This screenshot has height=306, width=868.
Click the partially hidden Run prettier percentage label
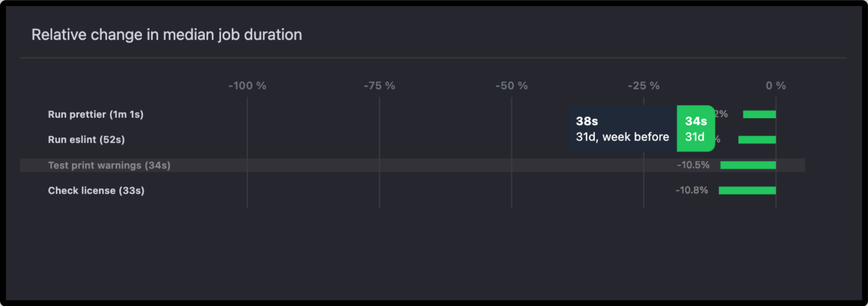tap(722, 114)
